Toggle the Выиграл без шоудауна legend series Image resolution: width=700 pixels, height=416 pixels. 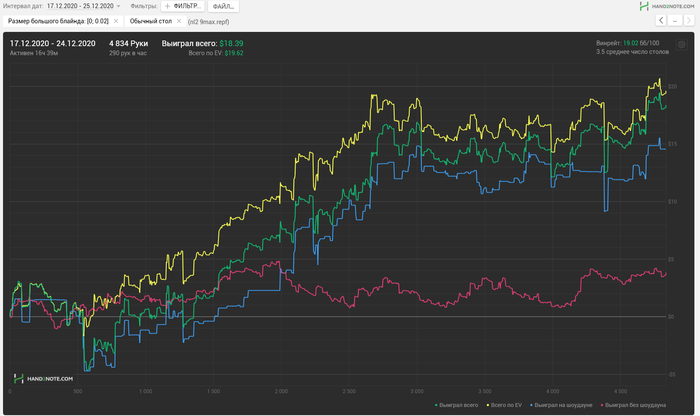pyautogui.click(x=633, y=405)
